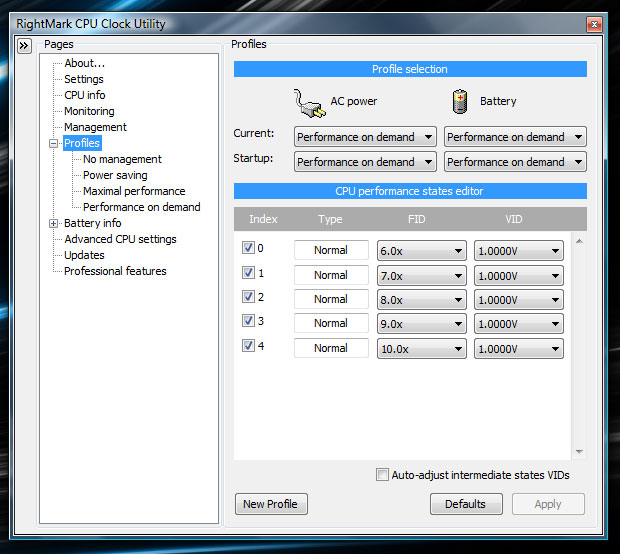
Task: Click the Normal type field for index 4
Action: [331, 348]
